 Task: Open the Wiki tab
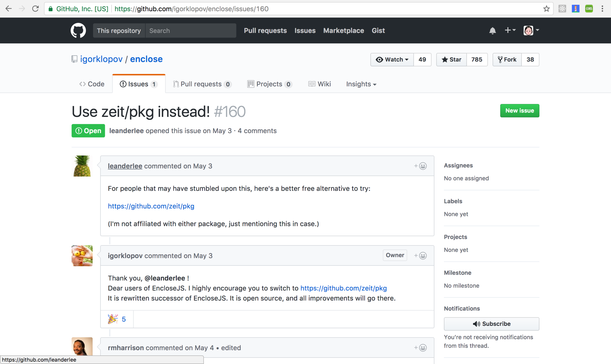pos(319,84)
